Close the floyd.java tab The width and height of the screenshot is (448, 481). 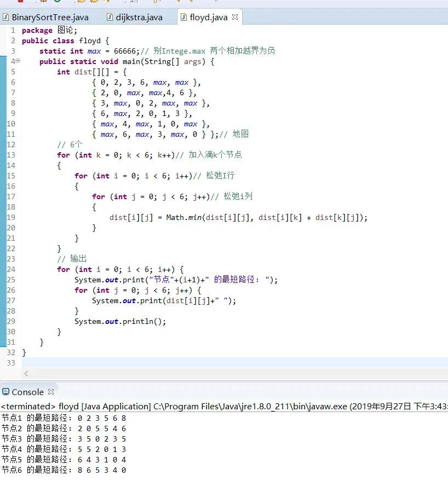[x=235, y=17]
